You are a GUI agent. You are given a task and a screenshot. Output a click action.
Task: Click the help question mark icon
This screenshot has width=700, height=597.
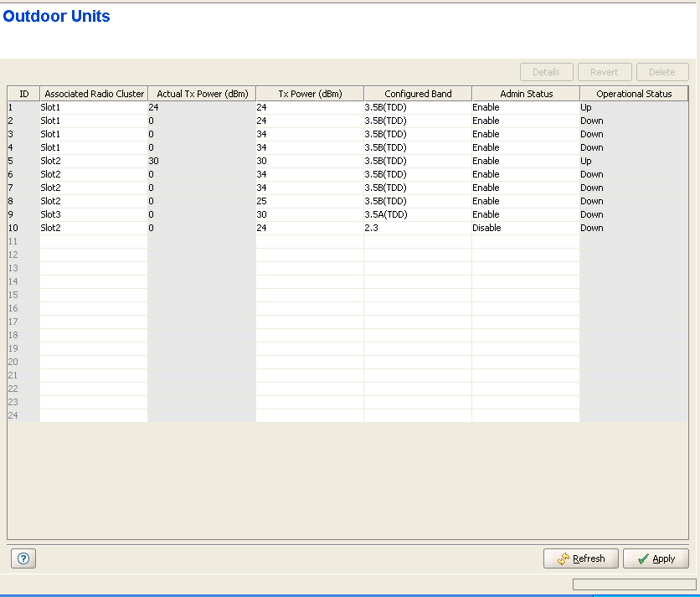point(23,558)
